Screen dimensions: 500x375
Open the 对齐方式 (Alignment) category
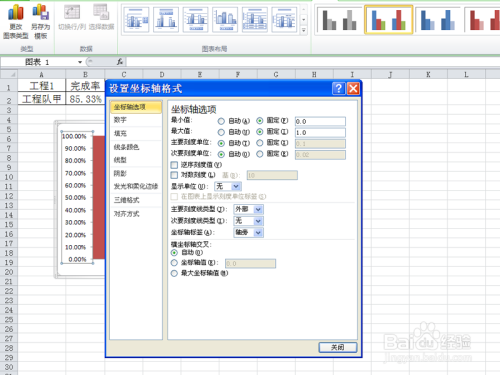point(136,214)
